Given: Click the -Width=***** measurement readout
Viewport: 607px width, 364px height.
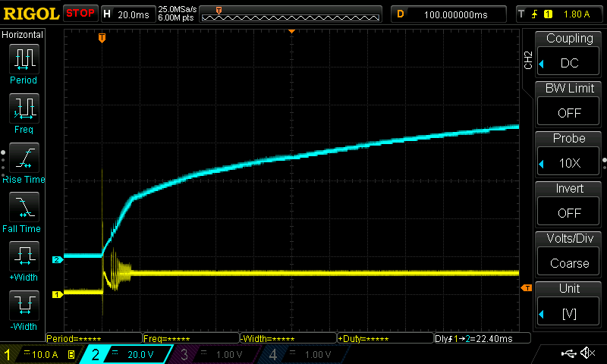Looking at the screenshot, I should (x=288, y=338).
